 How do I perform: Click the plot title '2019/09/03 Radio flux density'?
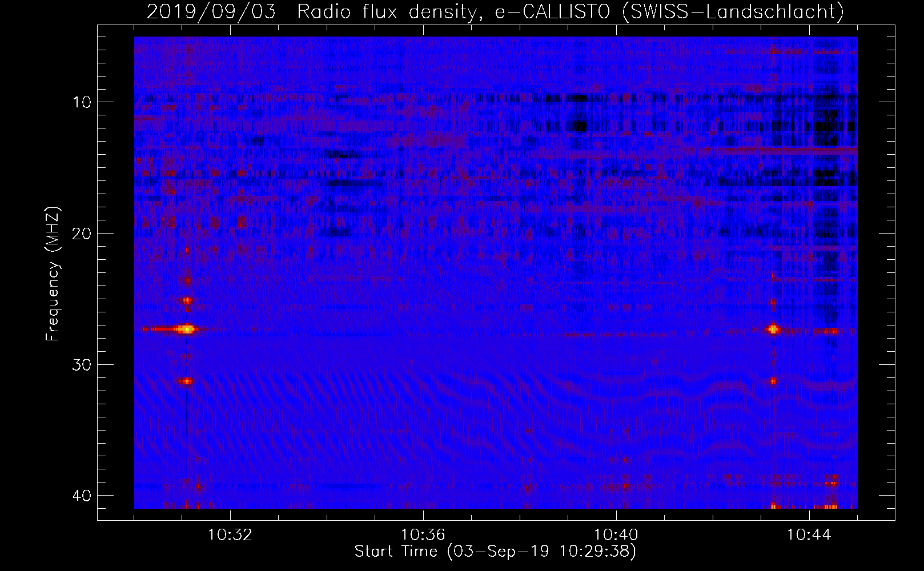[x=311, y=11]
